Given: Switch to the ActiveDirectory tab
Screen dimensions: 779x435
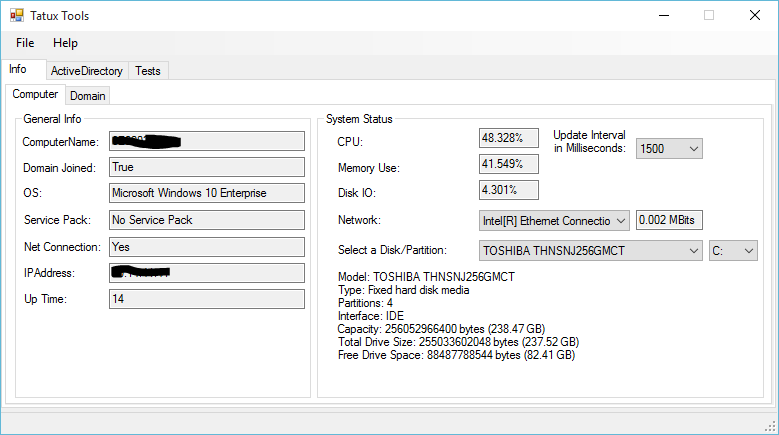Looking at the screenshot, I should click(x=87, y=71).
